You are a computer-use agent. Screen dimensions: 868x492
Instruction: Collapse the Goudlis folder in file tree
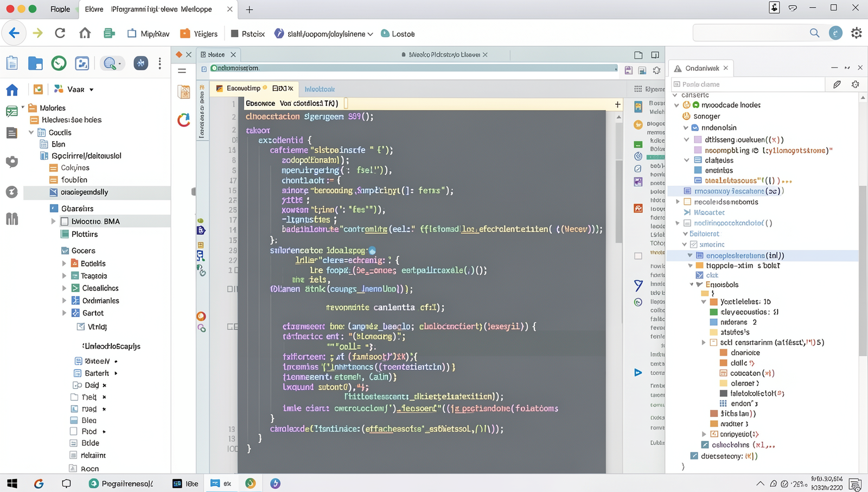click(31, 133)
